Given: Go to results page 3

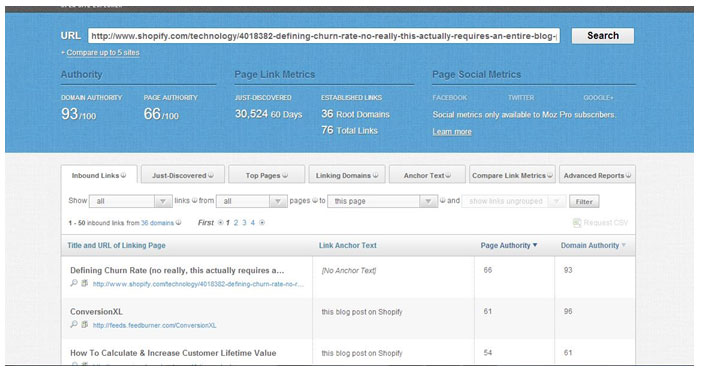Looking at the screenshot, I should click(244, 223).
